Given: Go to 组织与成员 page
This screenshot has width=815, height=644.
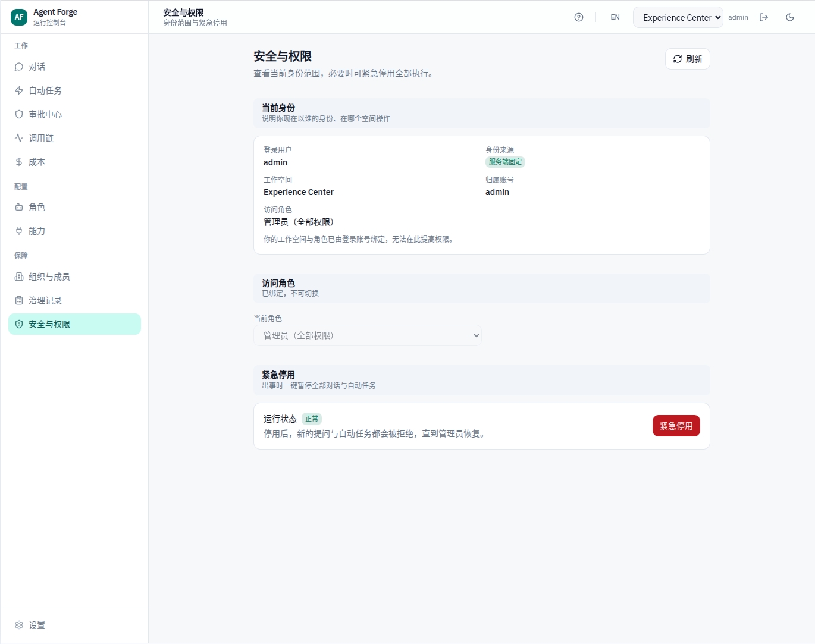Looking at the screenshot, I should 75,277.
